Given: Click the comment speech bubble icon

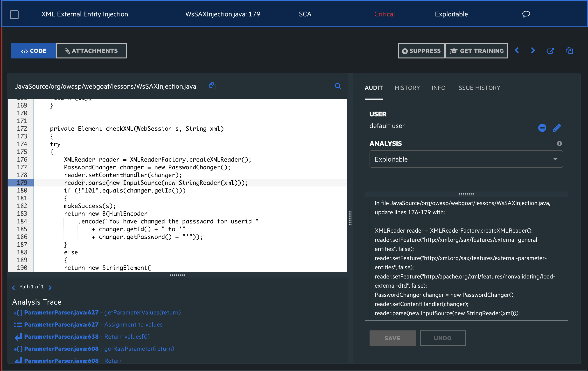Looking at the screenshot, I should coord(526,14).
